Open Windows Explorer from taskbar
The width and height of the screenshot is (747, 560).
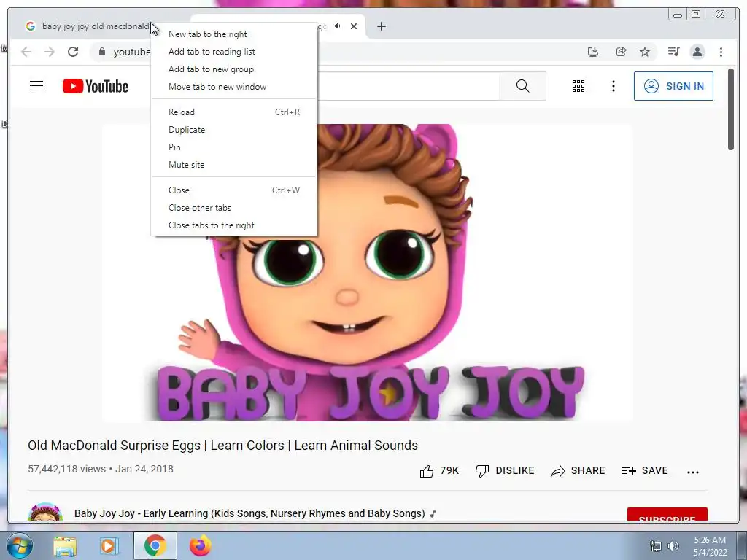point(65,545)
